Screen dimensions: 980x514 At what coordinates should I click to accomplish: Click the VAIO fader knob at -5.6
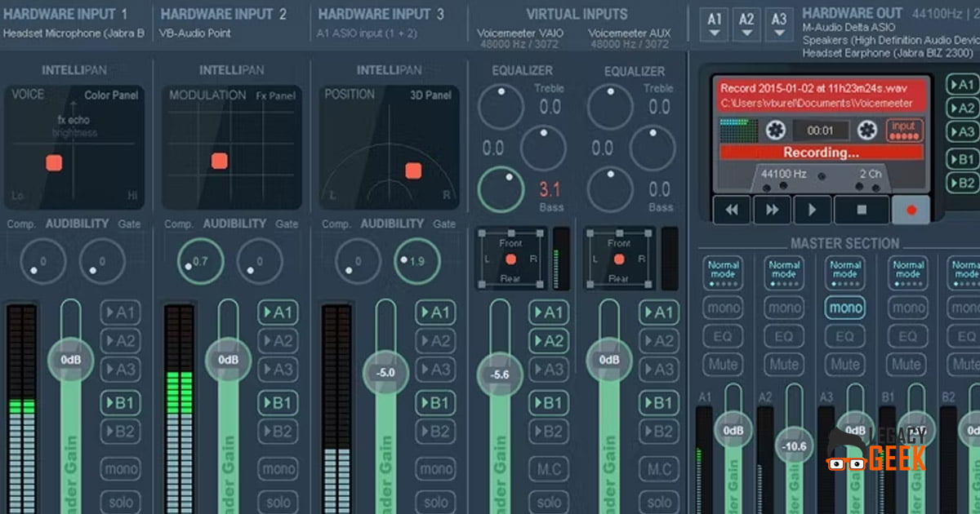[499, 374]
